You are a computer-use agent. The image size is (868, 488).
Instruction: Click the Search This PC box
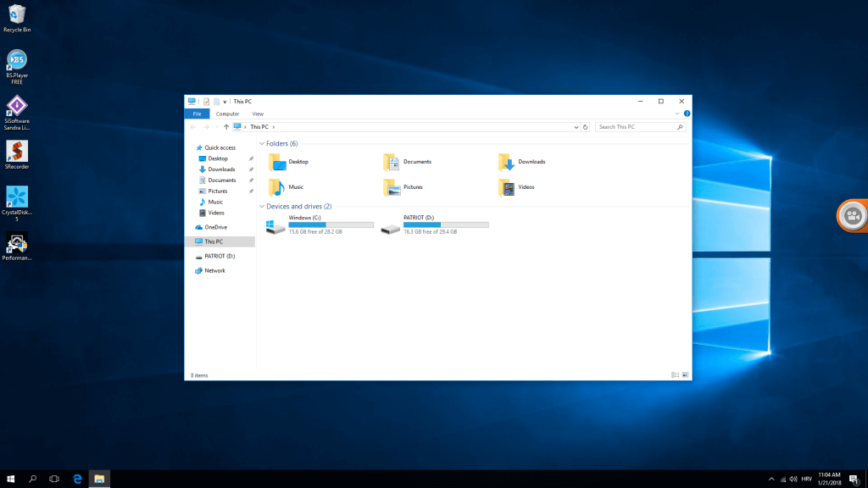pyautogui.click(x=636, y=127)
